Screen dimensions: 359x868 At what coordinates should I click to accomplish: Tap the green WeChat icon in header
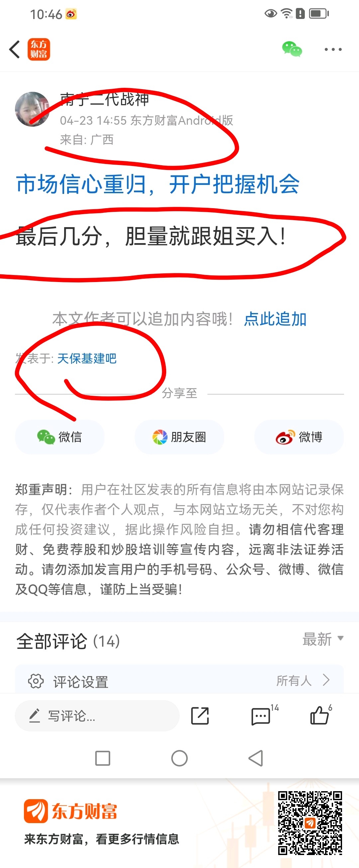click(x=292, y=49)
